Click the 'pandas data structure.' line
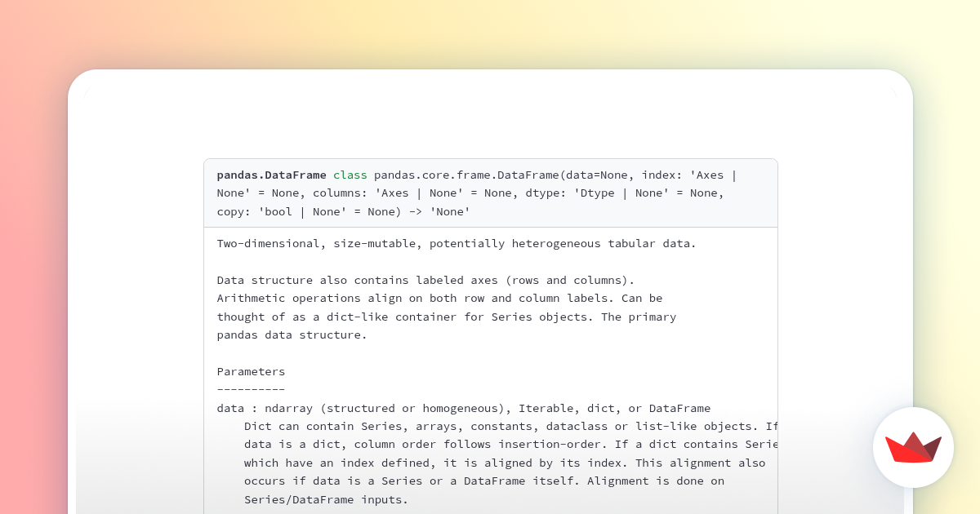 point(292,335)
